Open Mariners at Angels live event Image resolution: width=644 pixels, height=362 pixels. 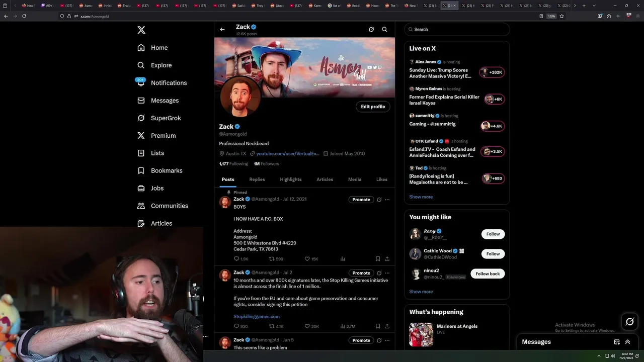pos(457,334)
